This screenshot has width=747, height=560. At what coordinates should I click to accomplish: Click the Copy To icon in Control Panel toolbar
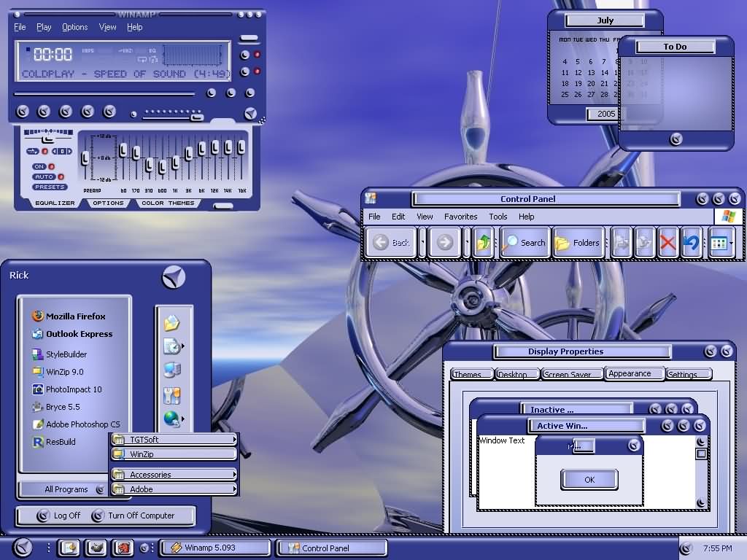click(645, 243)
